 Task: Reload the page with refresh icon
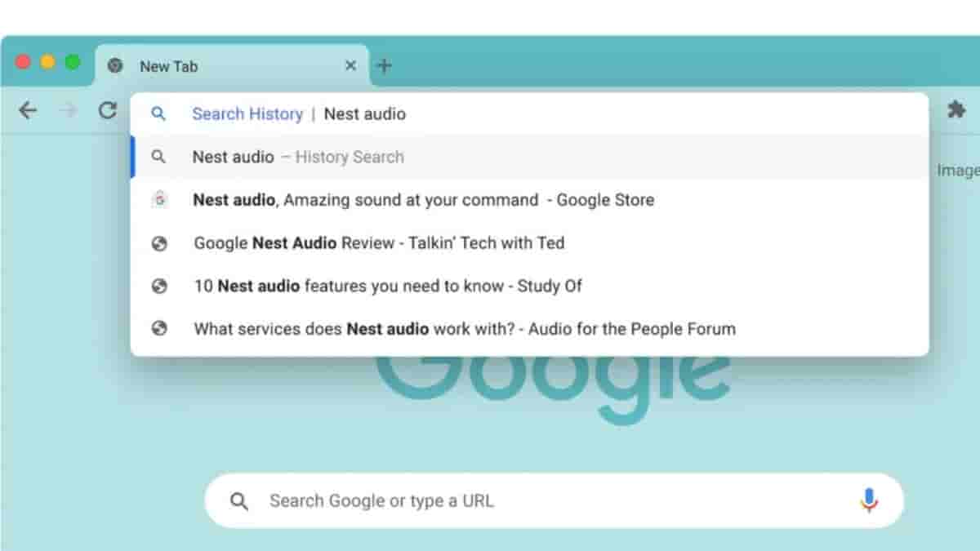click(x=107, y=110)
